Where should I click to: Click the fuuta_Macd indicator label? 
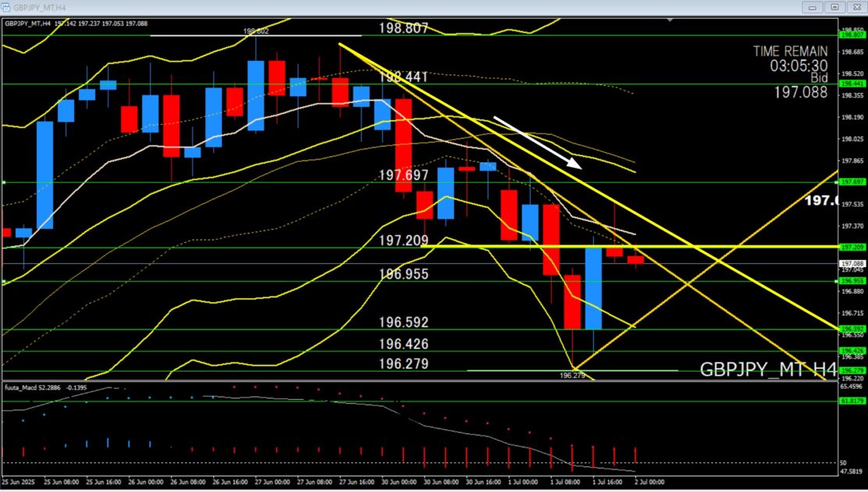coord(23,387)
